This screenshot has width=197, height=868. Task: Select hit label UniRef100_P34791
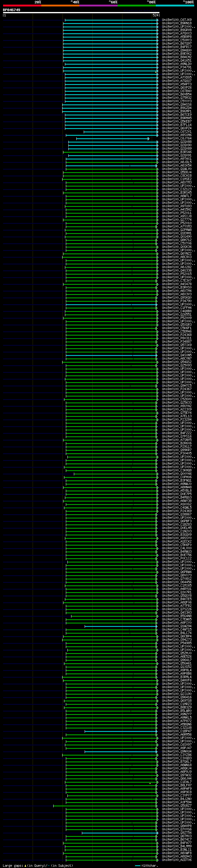pyautogui.click(x=177, y=67)
